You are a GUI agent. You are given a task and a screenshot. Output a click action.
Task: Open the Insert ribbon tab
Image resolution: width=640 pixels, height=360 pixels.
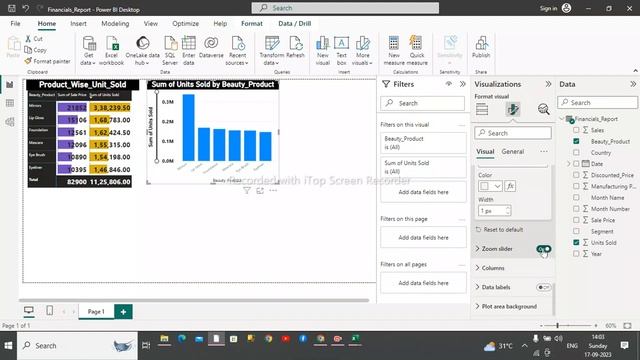(x=78, y=24)
